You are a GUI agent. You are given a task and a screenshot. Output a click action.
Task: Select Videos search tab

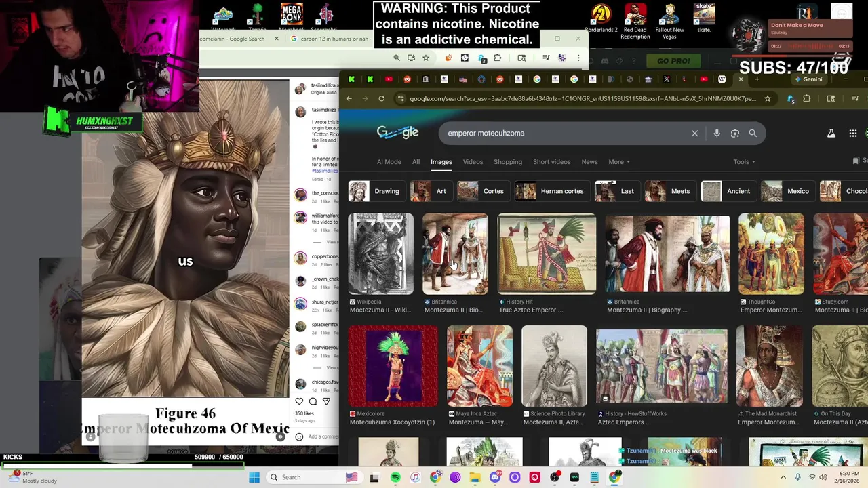[473, 162]
